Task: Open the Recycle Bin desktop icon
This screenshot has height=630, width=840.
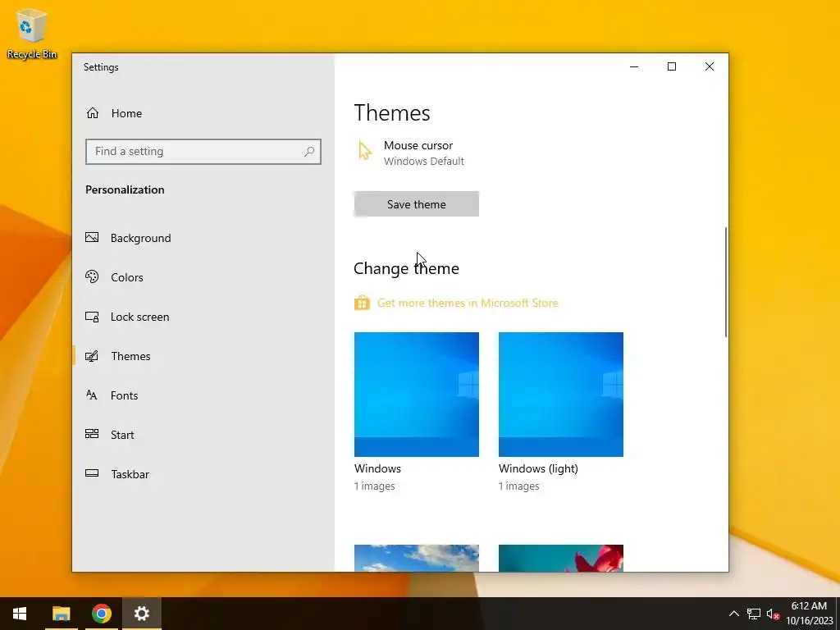Action: pos(32,34)
